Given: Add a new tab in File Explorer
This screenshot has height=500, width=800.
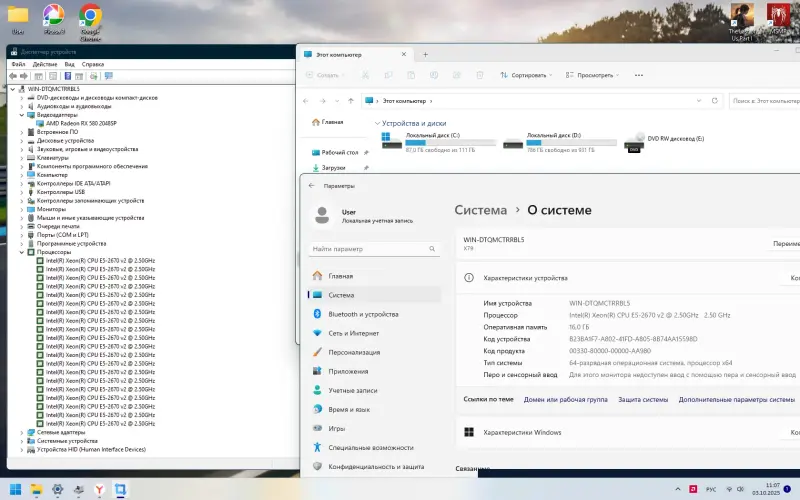Looking at the screenshot, I should [426, 54].
